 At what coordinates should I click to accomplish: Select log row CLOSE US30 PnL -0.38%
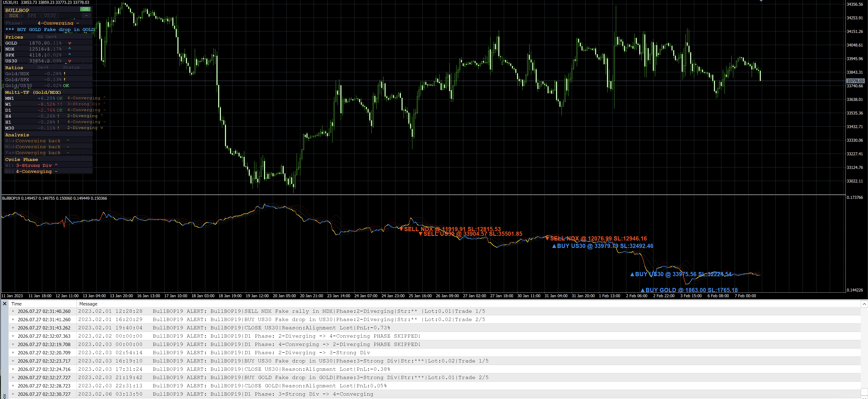click(x=435, y=369)
